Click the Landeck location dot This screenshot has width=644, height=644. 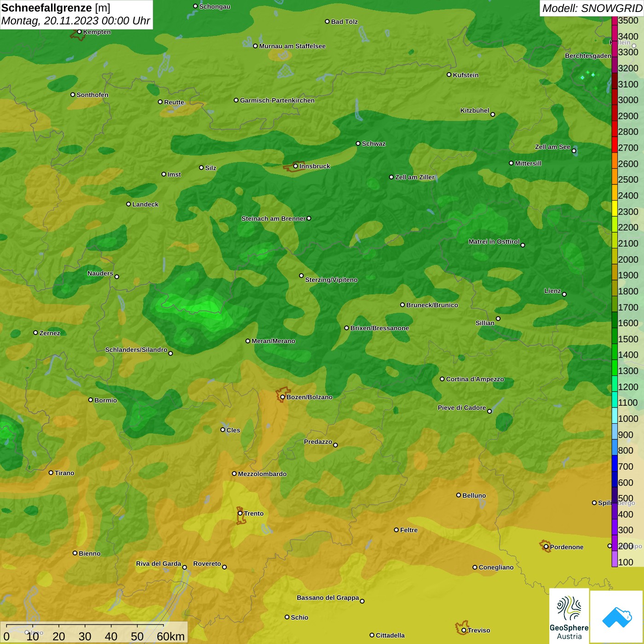point(128,204)
